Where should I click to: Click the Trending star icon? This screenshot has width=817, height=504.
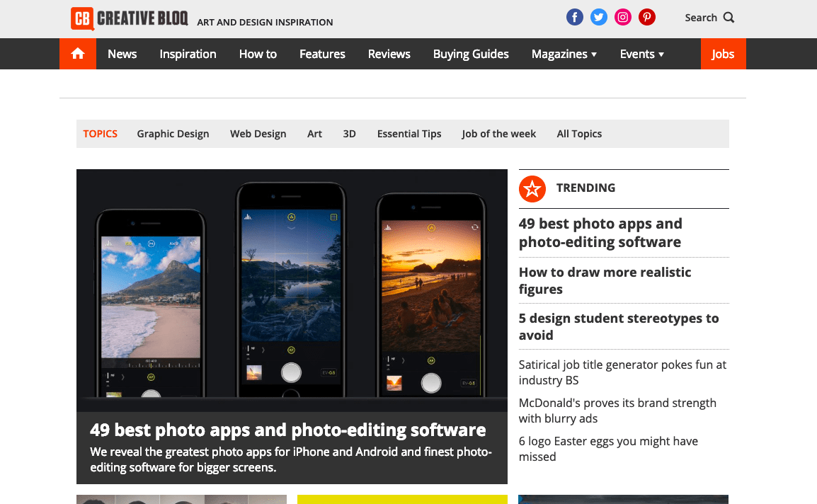(532, 189)
